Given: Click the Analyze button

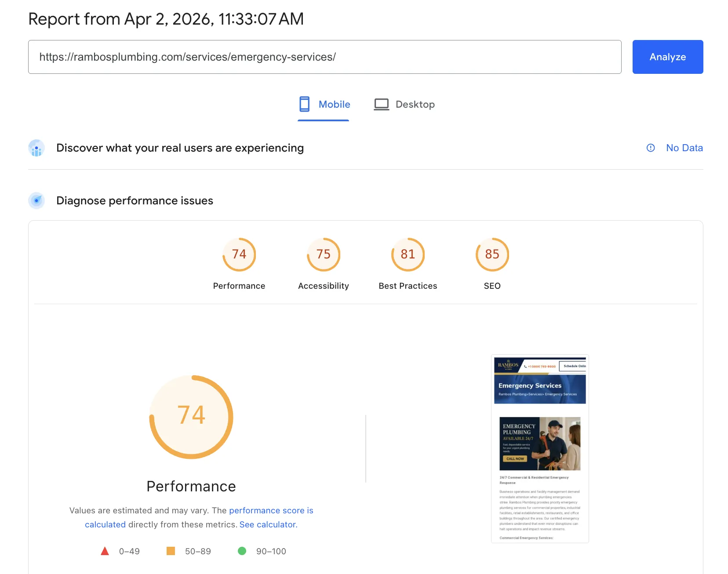Looking at the screenshot, I should click(x=667, y=57).
